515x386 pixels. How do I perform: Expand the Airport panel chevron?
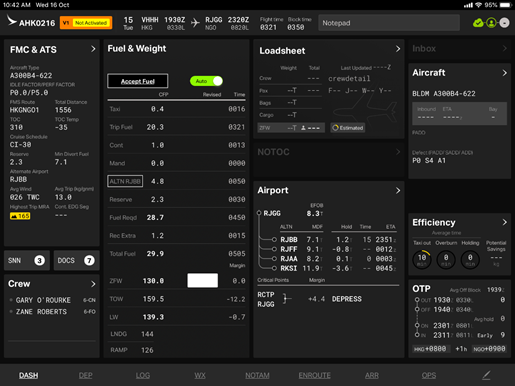click(398, 190)
